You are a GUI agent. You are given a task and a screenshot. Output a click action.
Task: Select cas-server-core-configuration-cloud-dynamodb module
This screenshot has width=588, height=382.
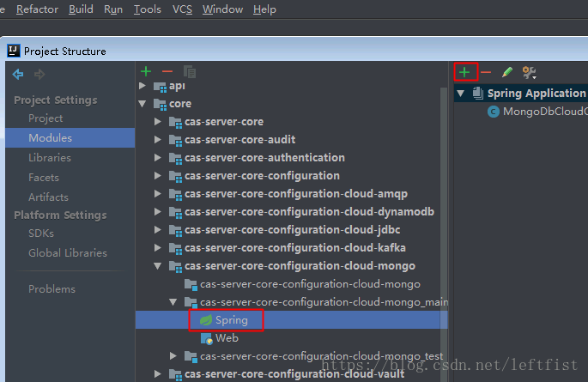pyautogui.click(x=309, y=212)
